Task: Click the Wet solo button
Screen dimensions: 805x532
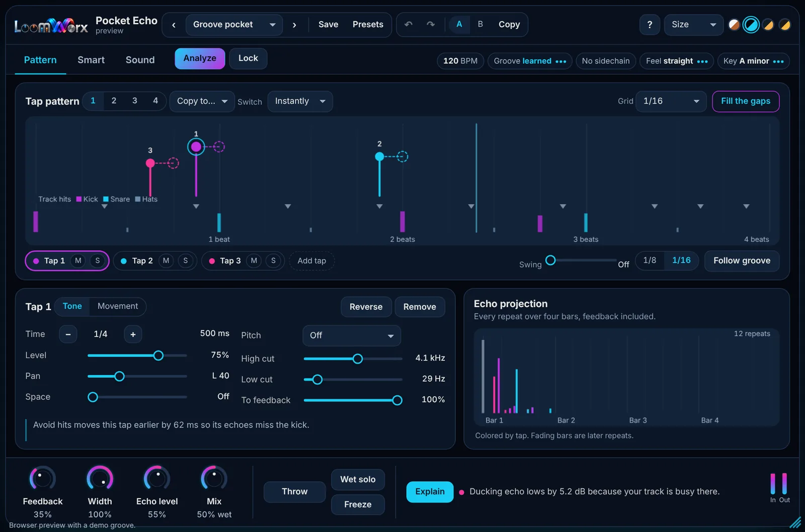Action: click(x=358, y=480)
